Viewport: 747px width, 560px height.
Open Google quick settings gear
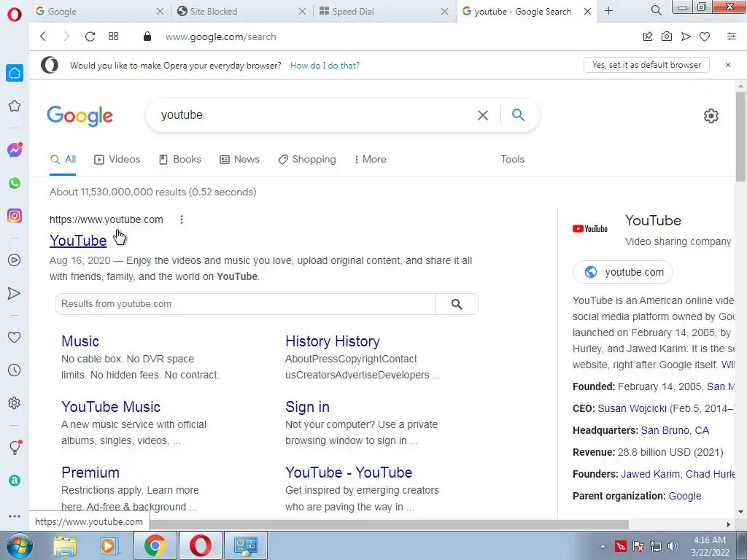[711, 116]
